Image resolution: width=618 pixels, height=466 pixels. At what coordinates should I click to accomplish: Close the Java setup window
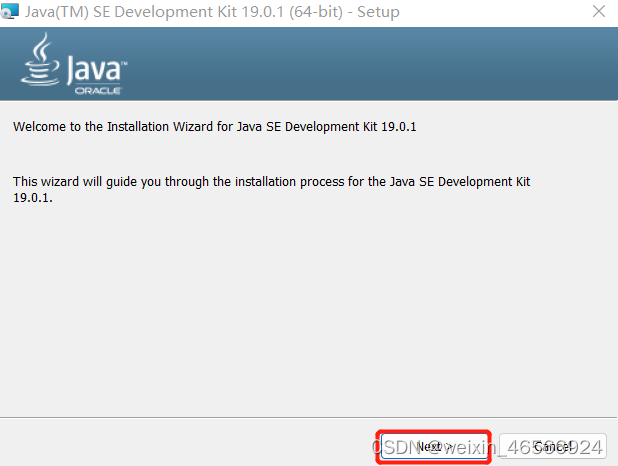tap(599, 11)
